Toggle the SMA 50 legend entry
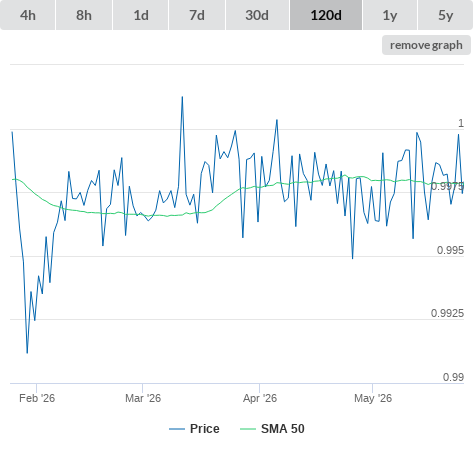Screen dimensions: 474x455 click(x=283, y=429)
